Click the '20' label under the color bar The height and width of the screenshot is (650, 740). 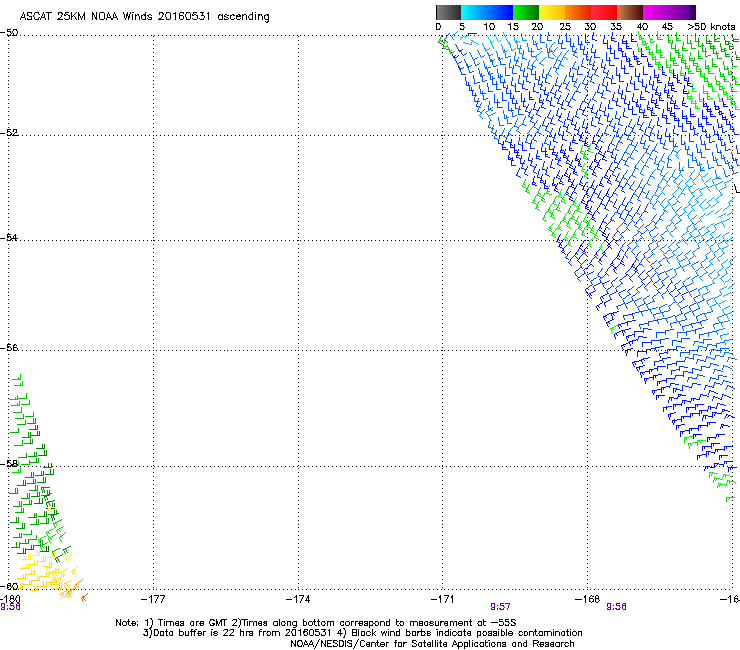point(538,27)
